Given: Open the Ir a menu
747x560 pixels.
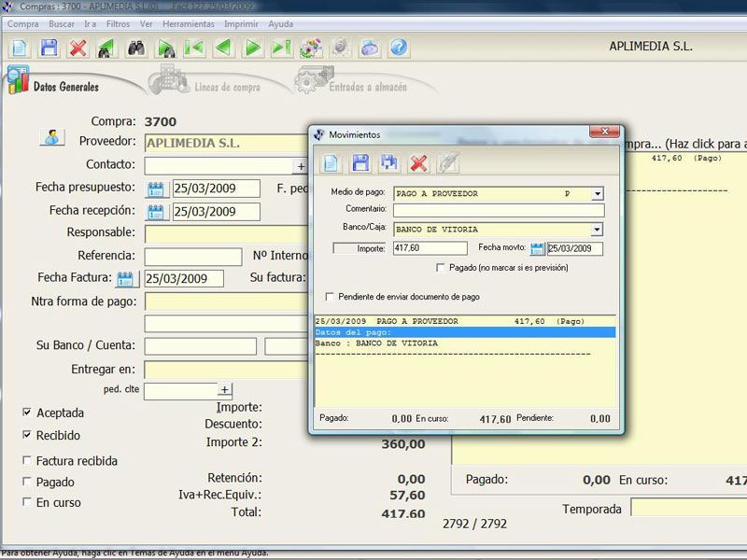Looking at the screenshot, I should (x=90, y=24).
